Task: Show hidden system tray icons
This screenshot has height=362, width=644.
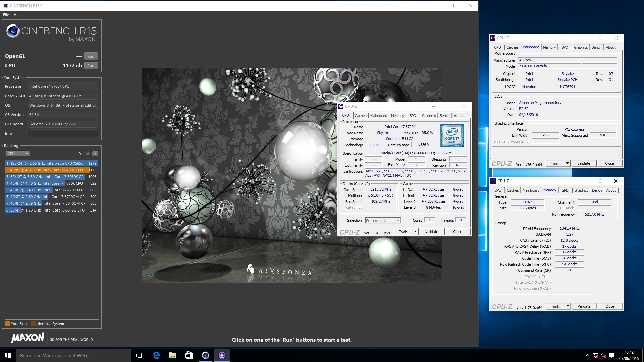Action: (587, 355)
